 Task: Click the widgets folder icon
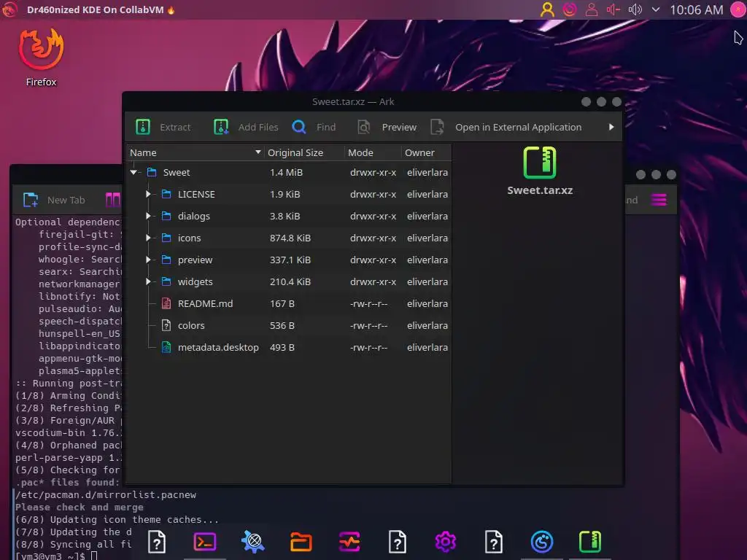[x=166, y=282]
